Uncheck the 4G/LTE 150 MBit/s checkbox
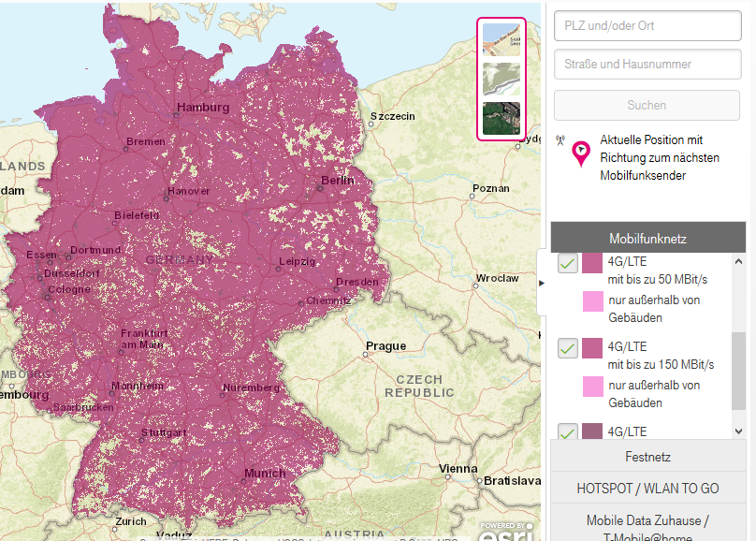 coord(568,348)
